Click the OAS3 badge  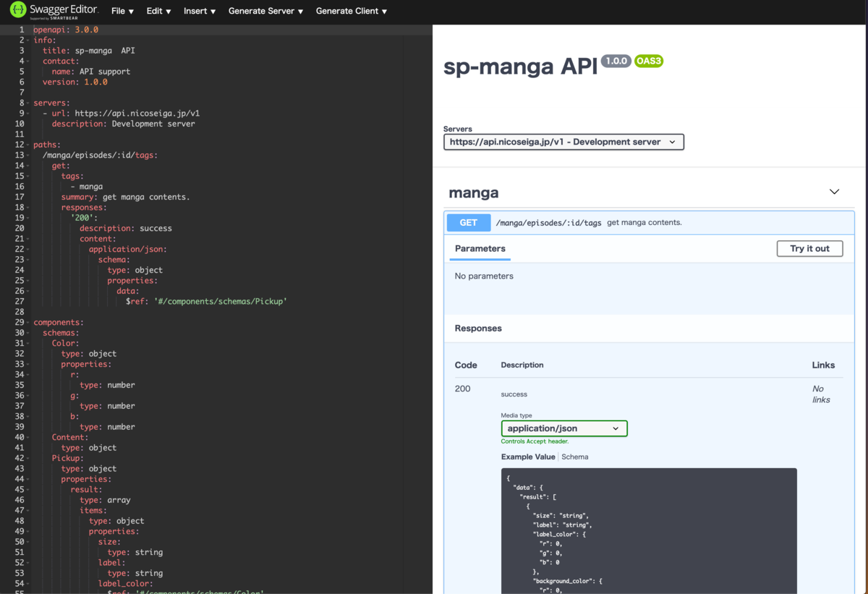point(649,61)
